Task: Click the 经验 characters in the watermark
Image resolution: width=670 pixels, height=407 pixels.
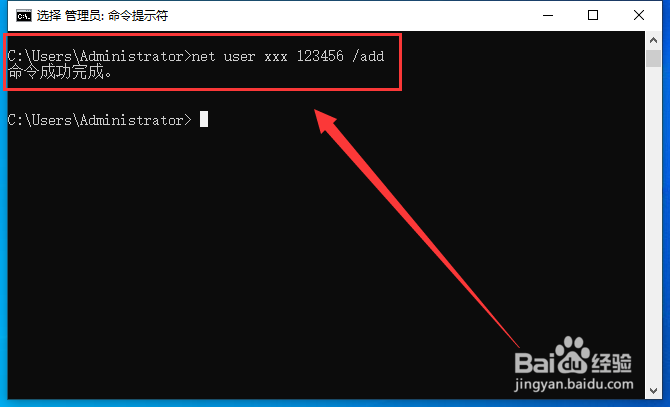Action: coord(611,363)
